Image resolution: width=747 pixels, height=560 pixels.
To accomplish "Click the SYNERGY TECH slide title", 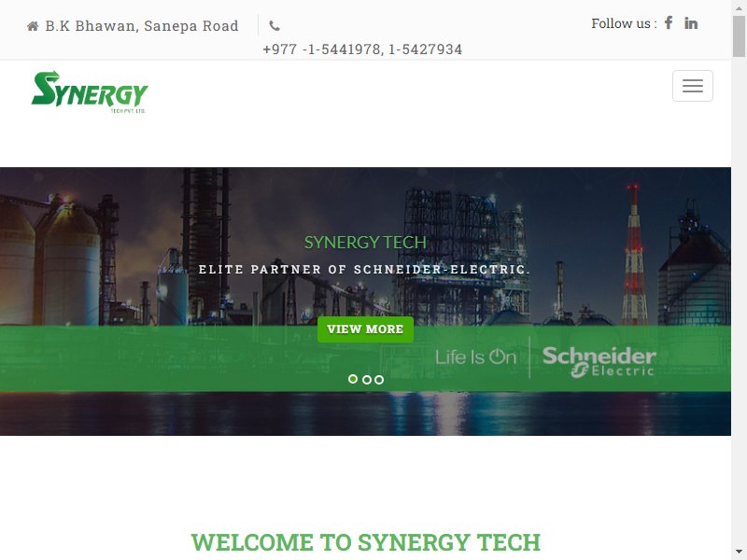I will pyautogui.click(x=365, y=243).
